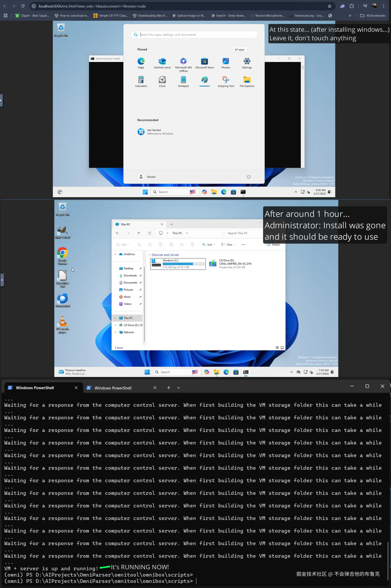Viewport: 391px width, 588px height.
Task: Select Downloads in navigation pane
Action: point(130,276)
